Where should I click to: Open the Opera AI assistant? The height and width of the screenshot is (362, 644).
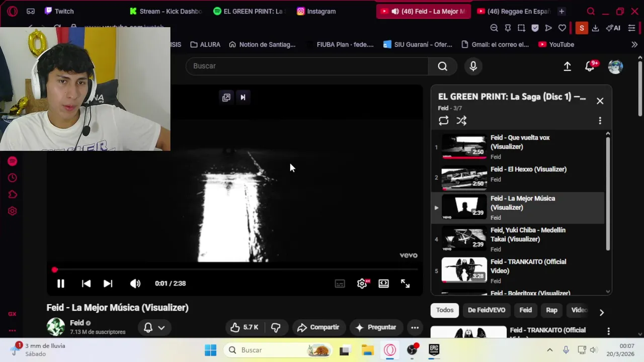coord(613,28)
